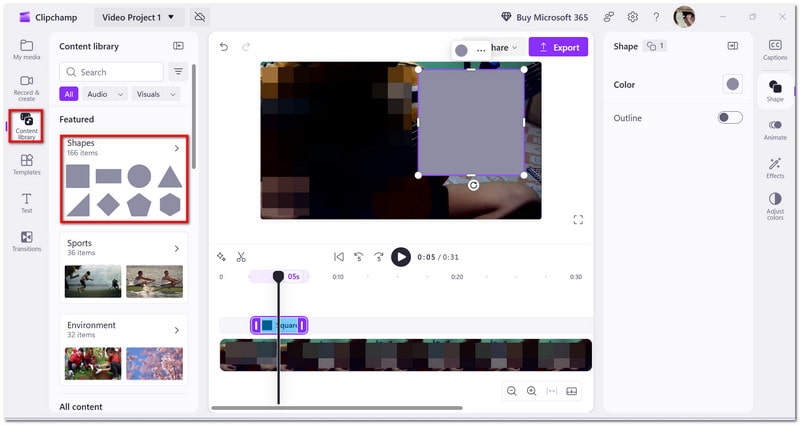The image size is (800, 425).
Task: Open the Adjust colors panel
Action: [x=775, y=206]
